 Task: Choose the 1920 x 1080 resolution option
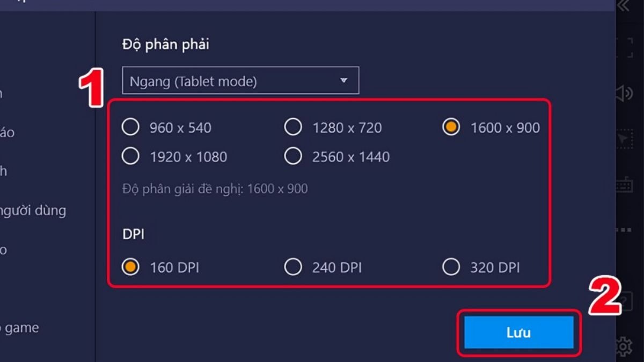(130, 157)
